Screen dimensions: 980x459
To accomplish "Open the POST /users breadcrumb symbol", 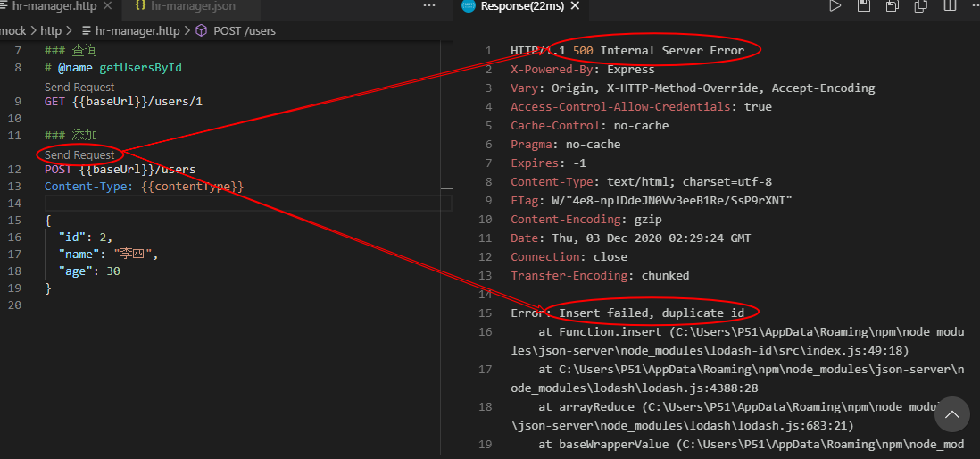I will (x=244, y=30).
